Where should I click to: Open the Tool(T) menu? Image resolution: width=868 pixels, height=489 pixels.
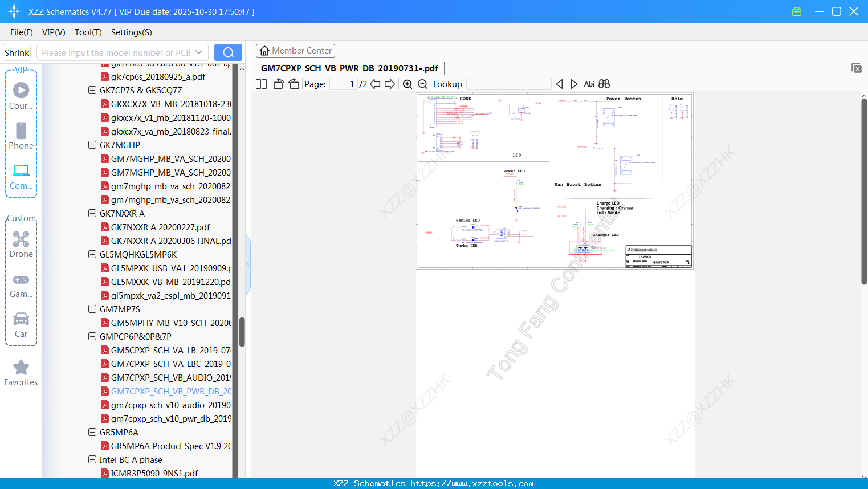[88, 32]
